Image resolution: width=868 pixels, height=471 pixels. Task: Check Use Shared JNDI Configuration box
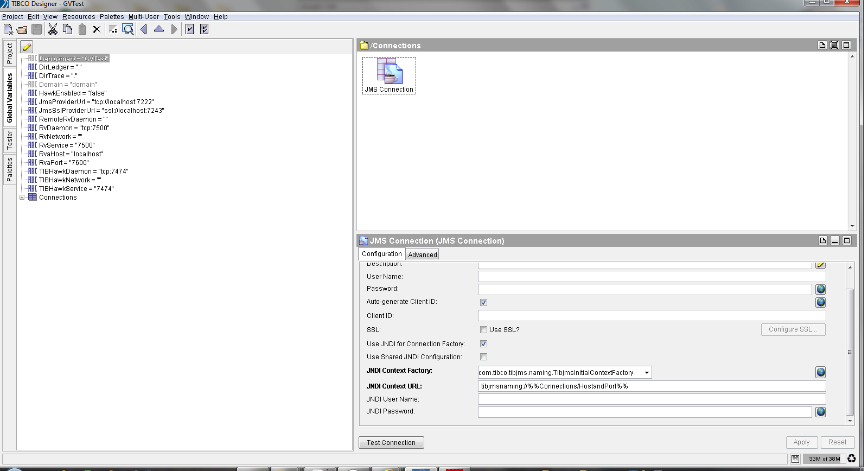point(483,357)
